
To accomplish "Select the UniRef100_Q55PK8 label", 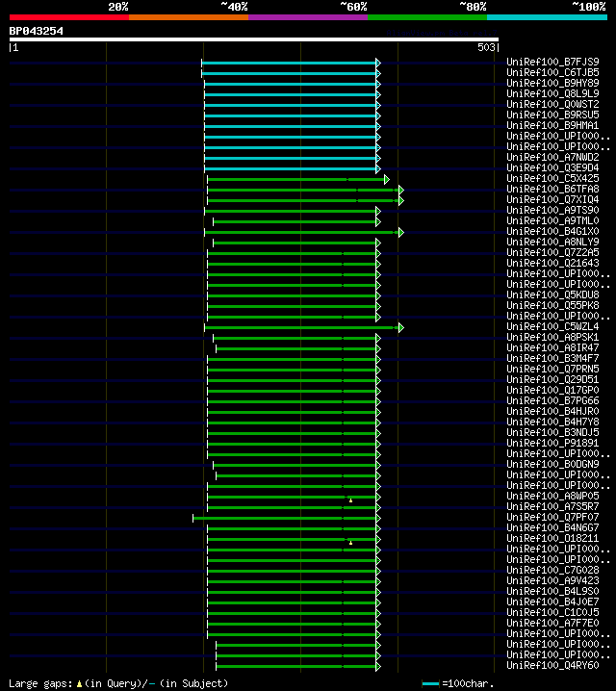I will (x=552, y=305).
